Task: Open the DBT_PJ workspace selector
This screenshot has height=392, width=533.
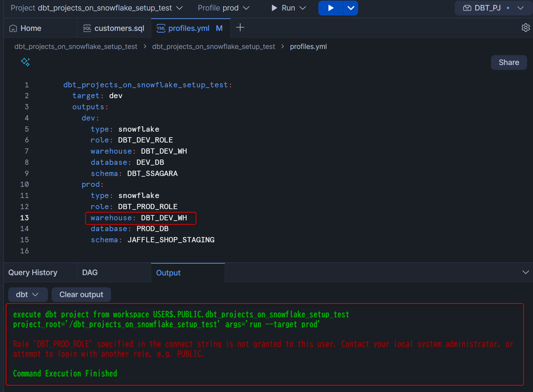Action: tap(493, 8)
